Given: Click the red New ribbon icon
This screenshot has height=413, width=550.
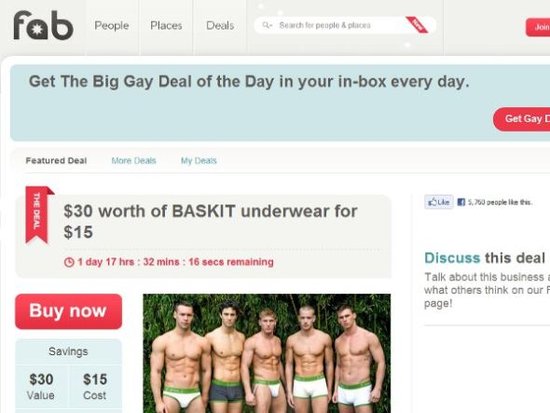Looking at the screenshot, I should coord(417,25).
